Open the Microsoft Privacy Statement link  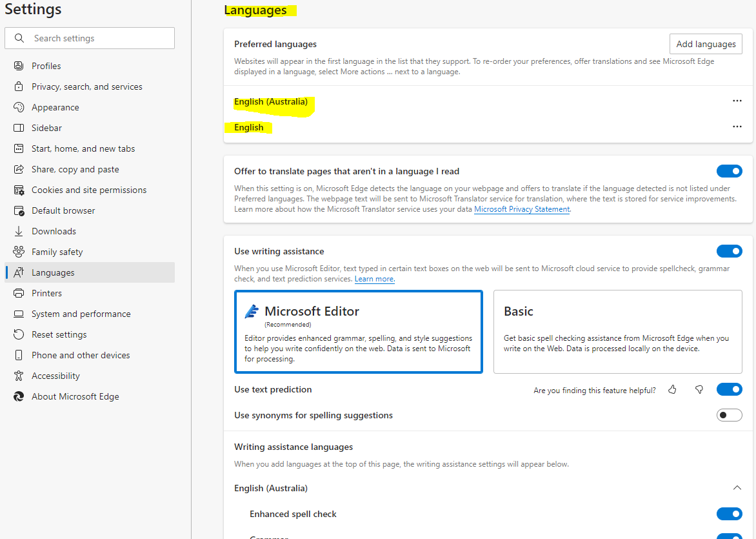522,209
